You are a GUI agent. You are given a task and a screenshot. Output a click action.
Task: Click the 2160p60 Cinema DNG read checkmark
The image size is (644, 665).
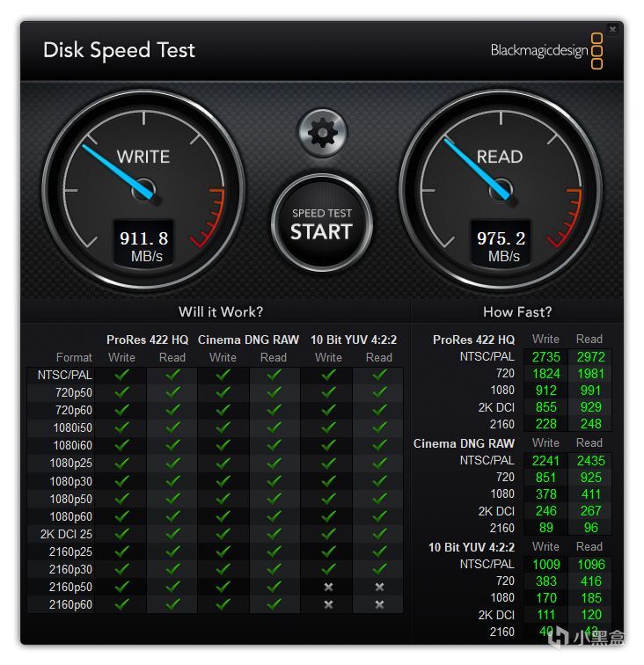point(274,603)
